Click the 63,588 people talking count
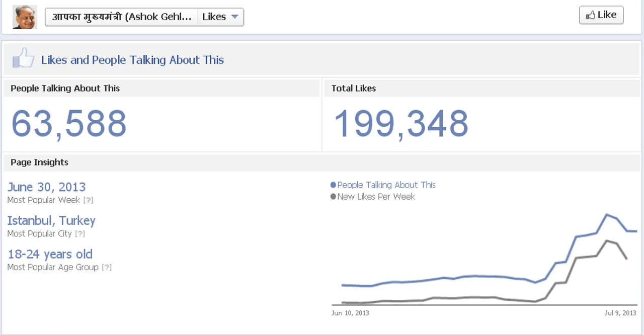Screen dimensions: 644x335 tap(69, 124)
